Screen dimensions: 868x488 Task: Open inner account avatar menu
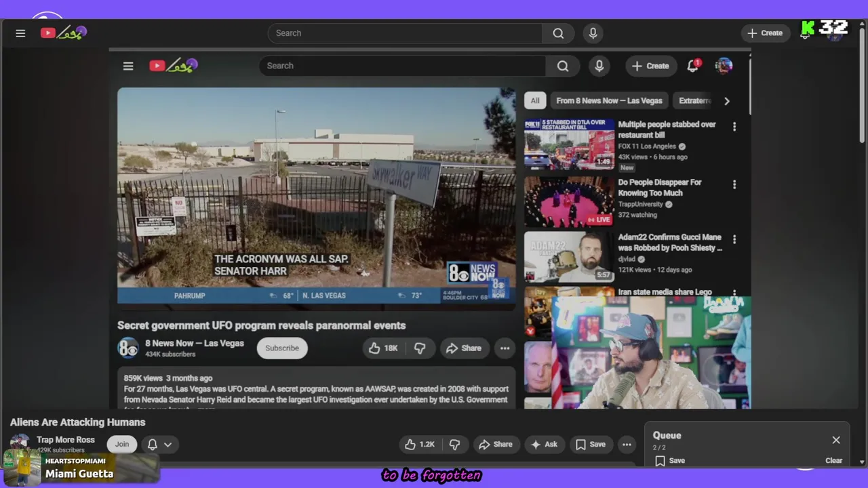(724, 66)
